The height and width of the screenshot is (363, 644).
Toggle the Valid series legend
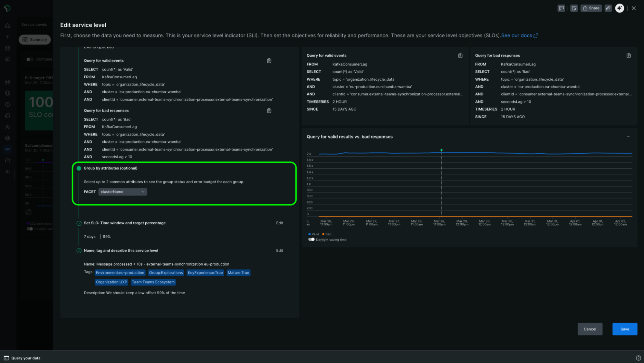(x=313, y=234)
